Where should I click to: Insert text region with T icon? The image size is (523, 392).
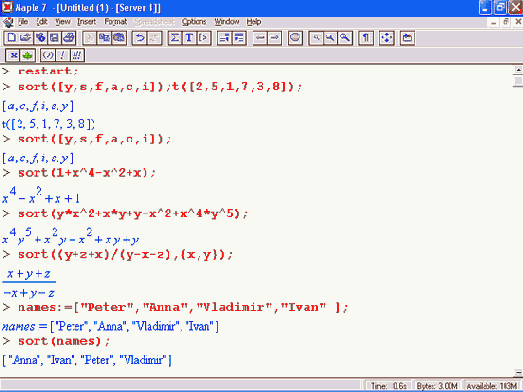(x=189, y=38)
